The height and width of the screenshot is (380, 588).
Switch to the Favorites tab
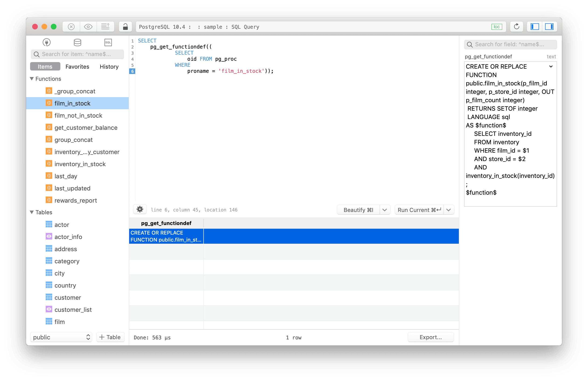pyautogui.click(x=77, y=67)
